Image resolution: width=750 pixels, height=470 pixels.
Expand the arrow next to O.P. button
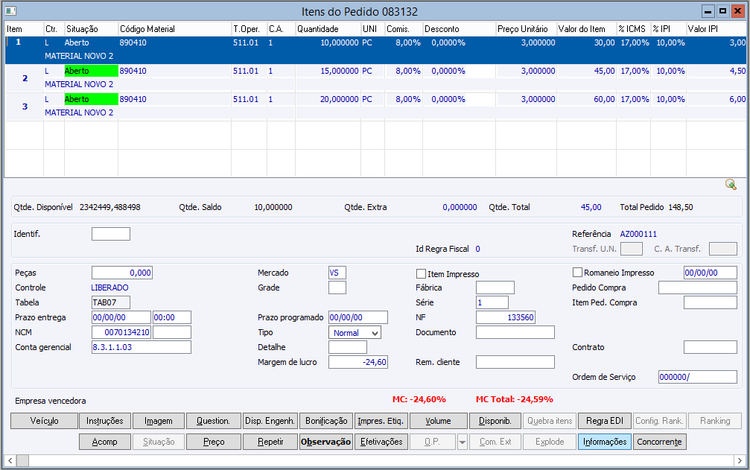462,441
